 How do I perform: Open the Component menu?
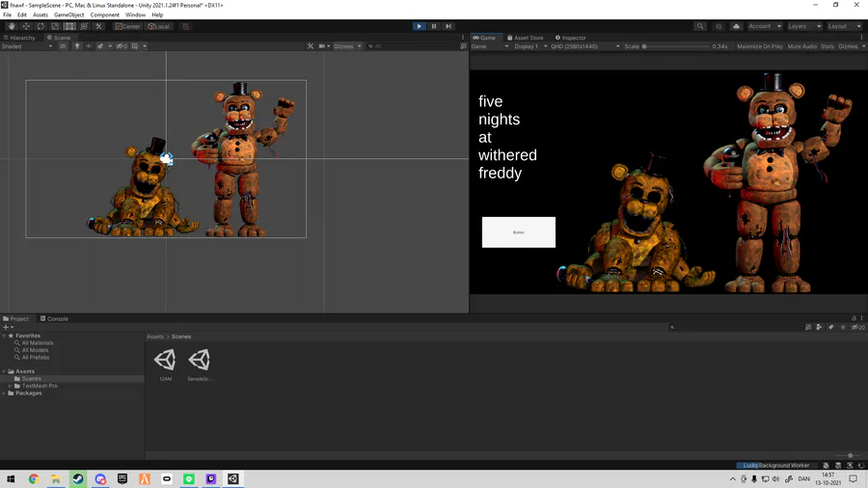104,14
